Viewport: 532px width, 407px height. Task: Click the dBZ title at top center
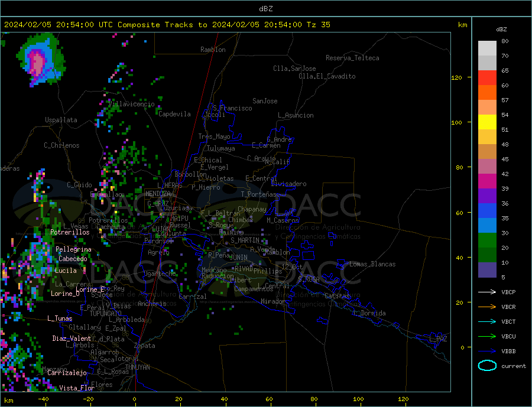[265, 9]
